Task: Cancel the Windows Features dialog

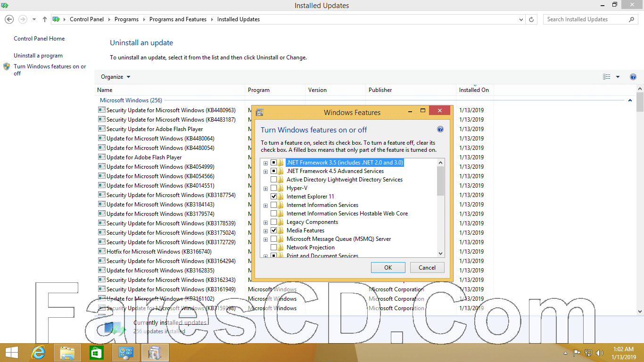Action: tap(427, 267)
